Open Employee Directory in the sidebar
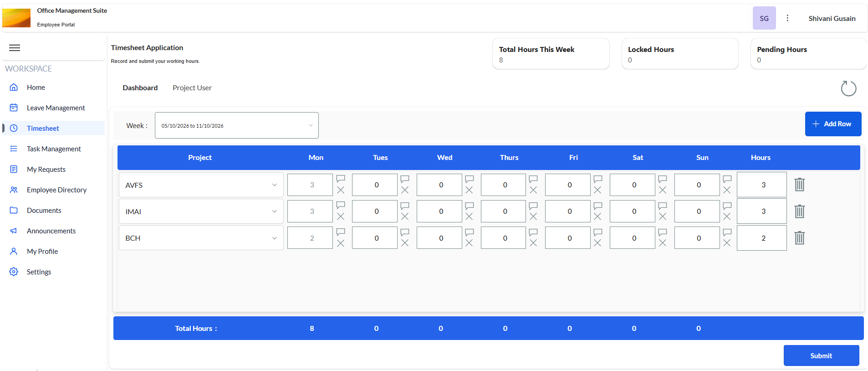This screenshot has width=868, height=371. point(54,190)
